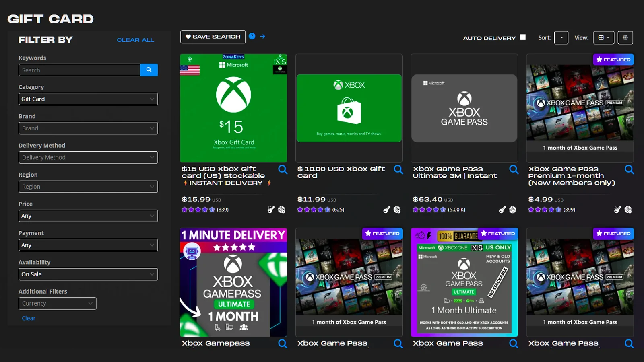
Task: Open the Availability dropdown showing On Sale
Action: point(88,274)
